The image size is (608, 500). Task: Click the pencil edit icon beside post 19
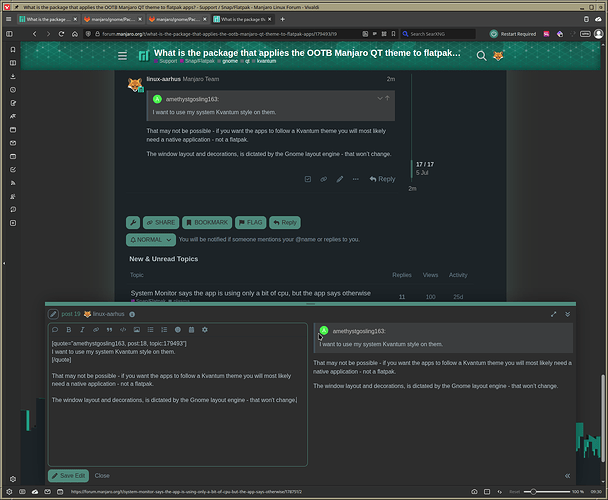point(53,314)
